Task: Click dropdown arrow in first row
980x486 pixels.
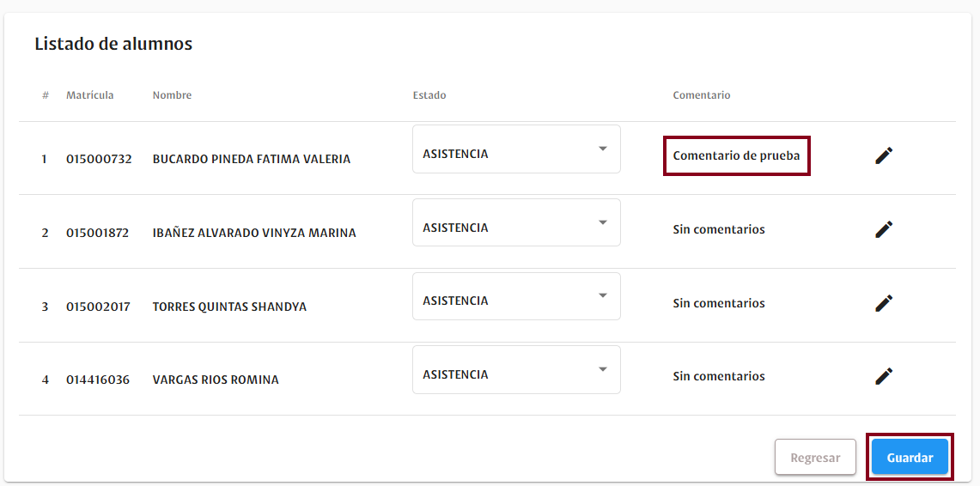Action: click(x=602, y=149)
